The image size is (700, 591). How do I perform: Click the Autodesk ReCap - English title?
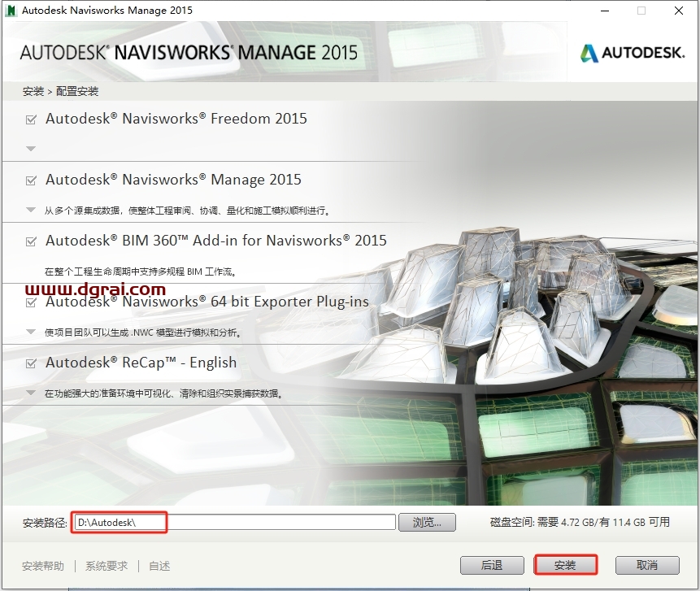tap(141, 363)
